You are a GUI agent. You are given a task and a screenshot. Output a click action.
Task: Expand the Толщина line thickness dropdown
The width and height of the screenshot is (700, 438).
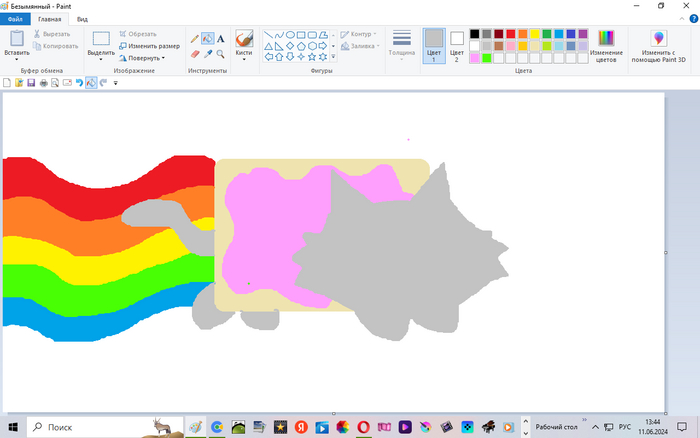coord(402,45)
